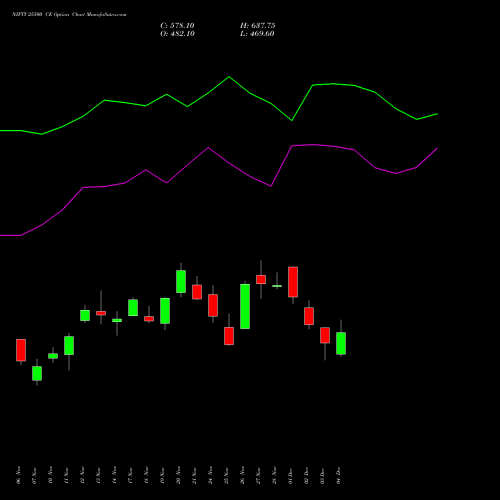The height and width of the screenshot is (500, 500).
Task: Select the red candlestick for 25 Nov
Action: (229, 336)
